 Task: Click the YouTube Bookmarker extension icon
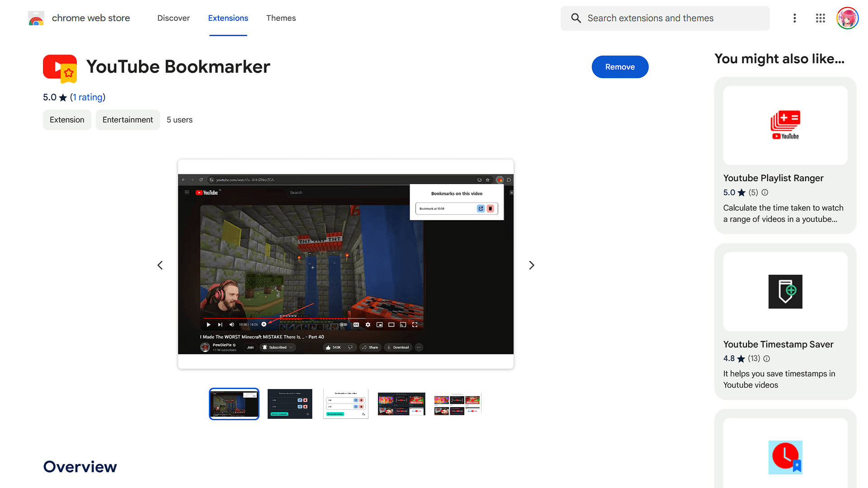tap(60, 69)
